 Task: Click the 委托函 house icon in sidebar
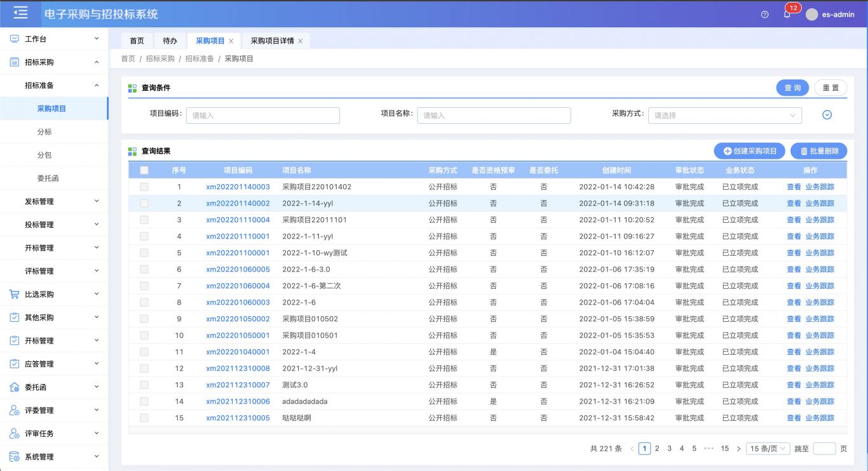tap(14, 387)
